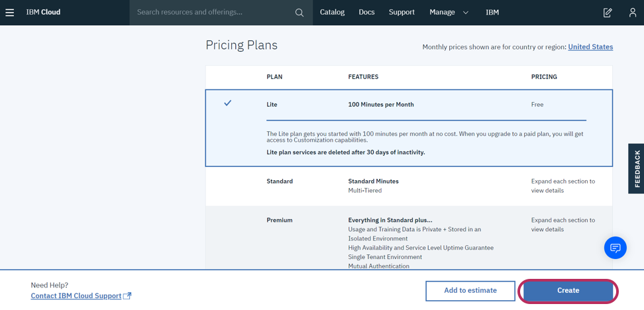Expand the Manage dropdown chevron

click(x=465, y=13)
